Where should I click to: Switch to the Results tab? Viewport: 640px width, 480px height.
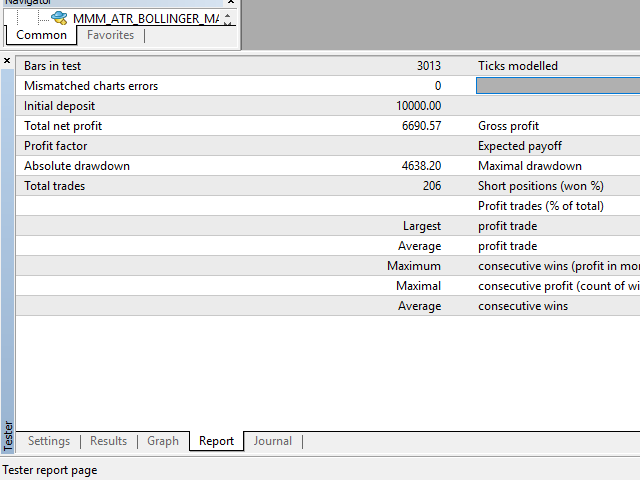(108, 441)
